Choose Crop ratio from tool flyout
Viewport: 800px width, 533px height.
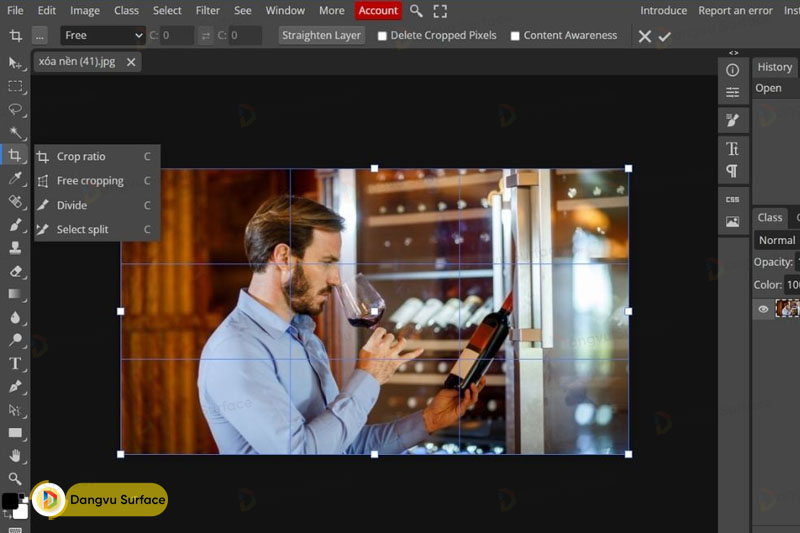[97, 157]
